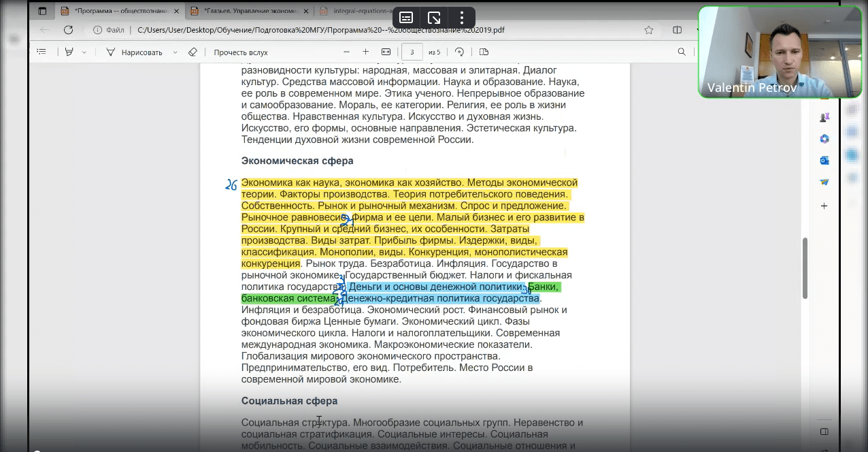Viewport: 868px width, 452px height.
Task: Close the Программа обществознание tab
Action: [176, 11]
